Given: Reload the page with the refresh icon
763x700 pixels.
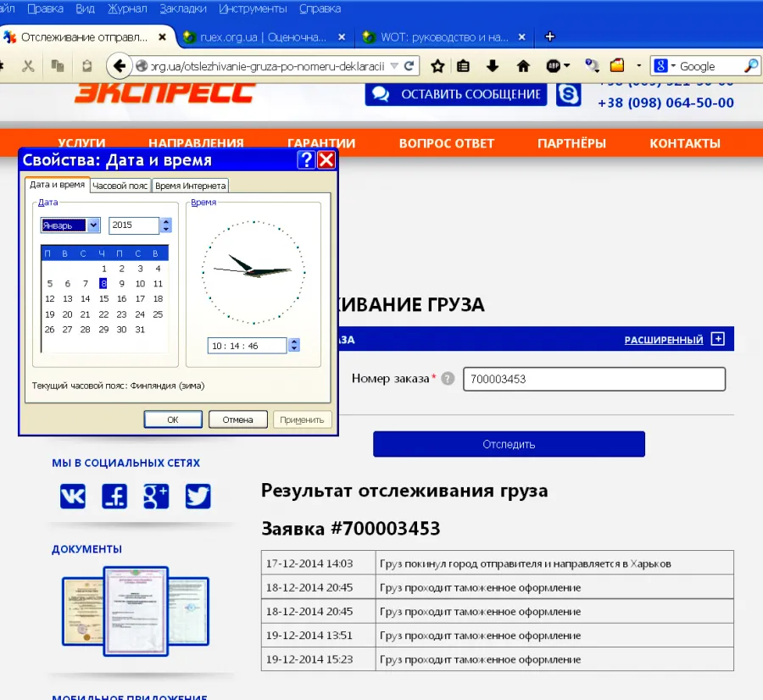Looking at the screenshot, I should click(x=409, y=65).
